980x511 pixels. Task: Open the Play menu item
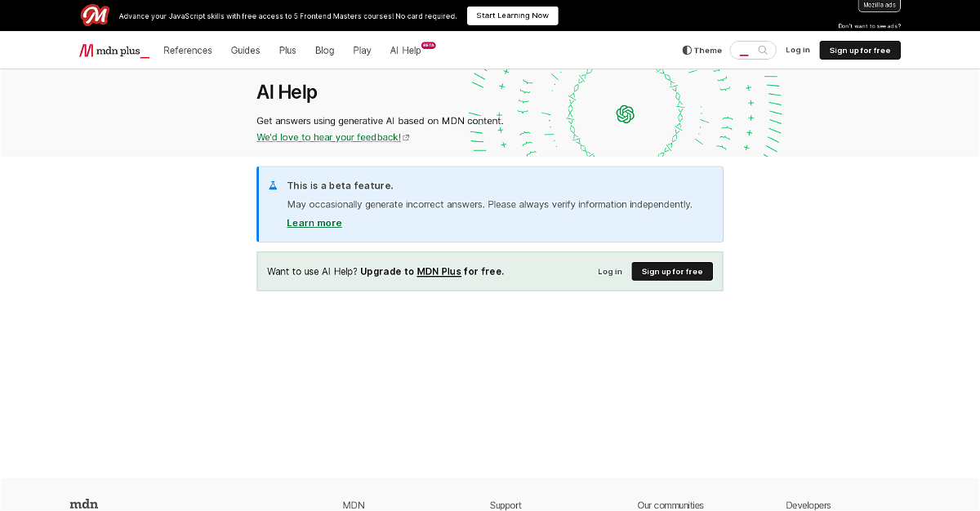(362, 51)
